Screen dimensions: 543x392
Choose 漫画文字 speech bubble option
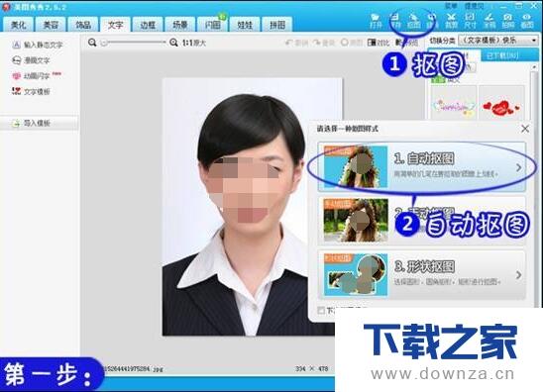pos(31,60)
